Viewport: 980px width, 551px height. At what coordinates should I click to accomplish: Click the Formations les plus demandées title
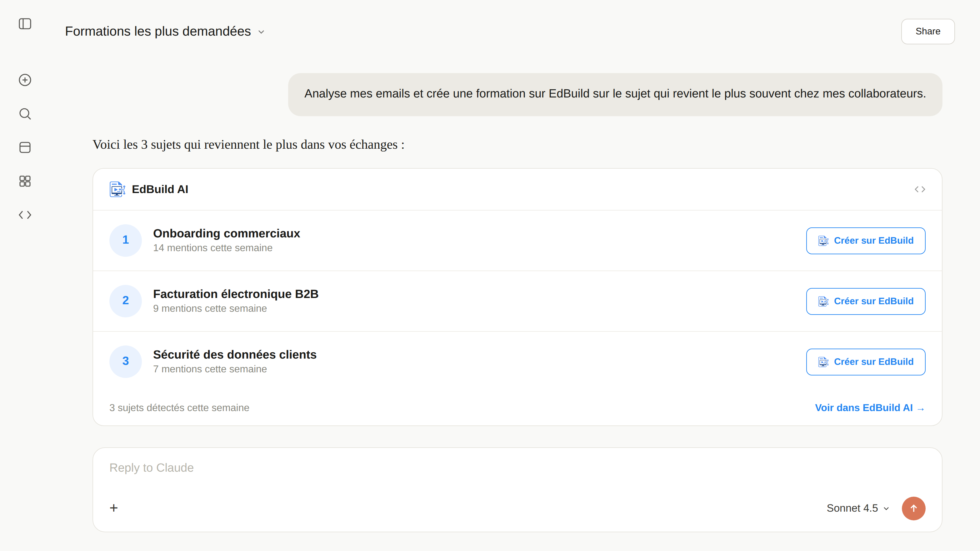158,32
